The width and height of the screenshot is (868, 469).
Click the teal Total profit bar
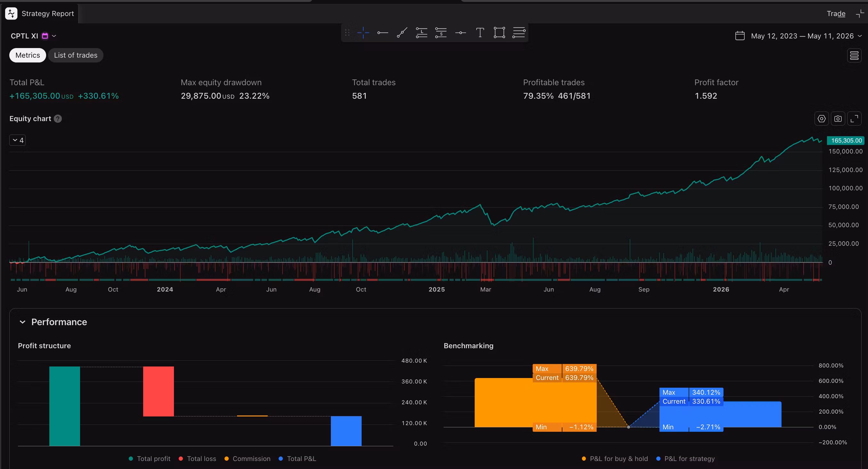tap(65, 406)
